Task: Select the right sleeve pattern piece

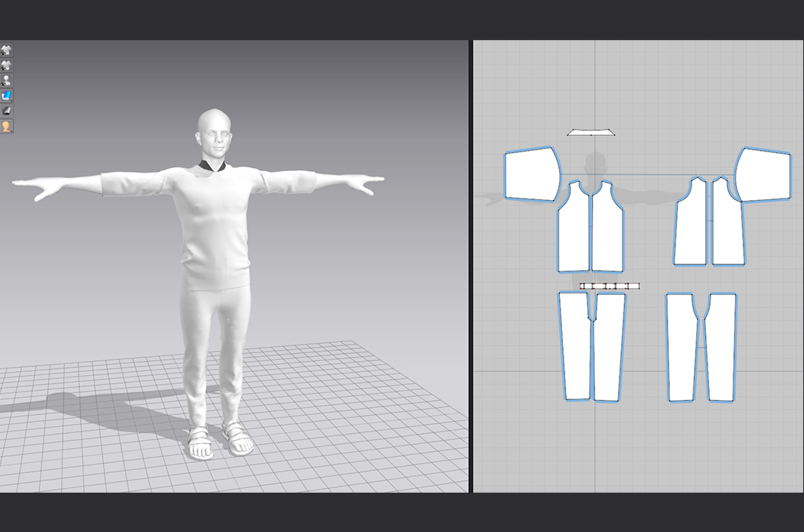Action: click(762, 175)
